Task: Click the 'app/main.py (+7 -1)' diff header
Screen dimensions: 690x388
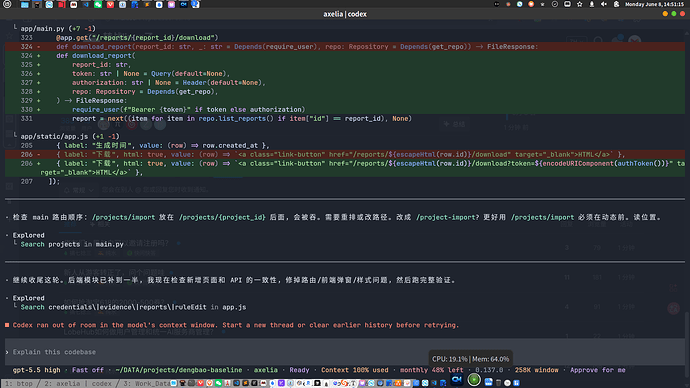Action: pyautogui.click(x=58, y=29)
